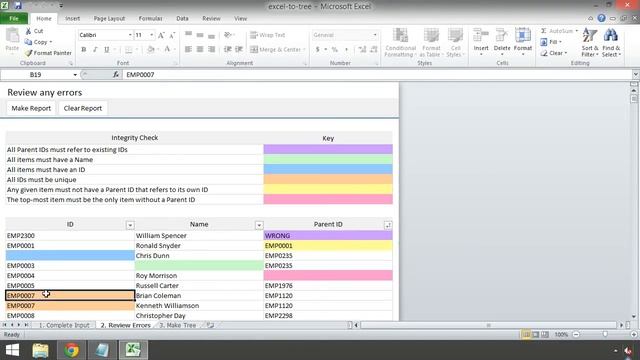This screenshot has height=360, width=640.
Task: Apply fill color bucket
Action: click(x=151, y=49)
